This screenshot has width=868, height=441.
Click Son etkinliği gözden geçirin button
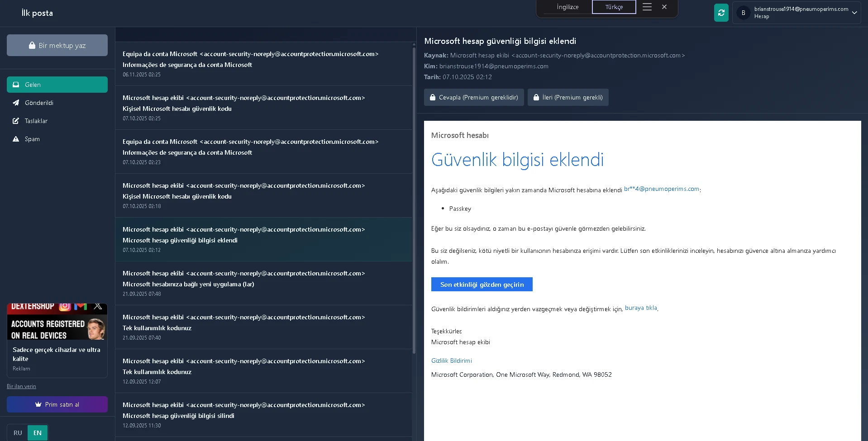click(482, 285)
